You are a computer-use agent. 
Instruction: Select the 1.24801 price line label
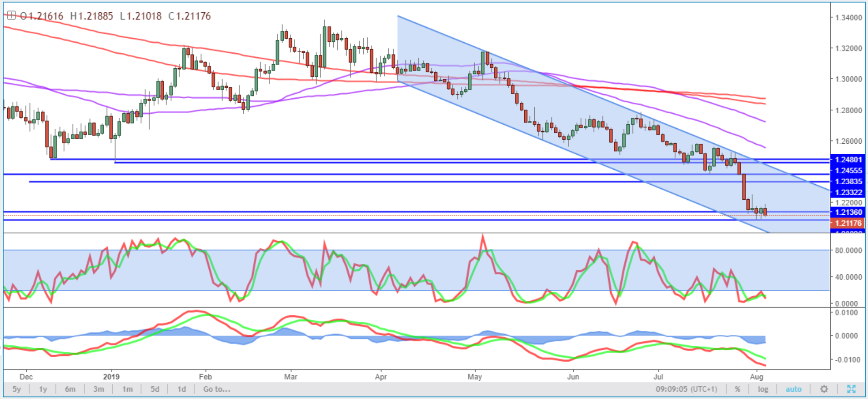pos(848,160)
